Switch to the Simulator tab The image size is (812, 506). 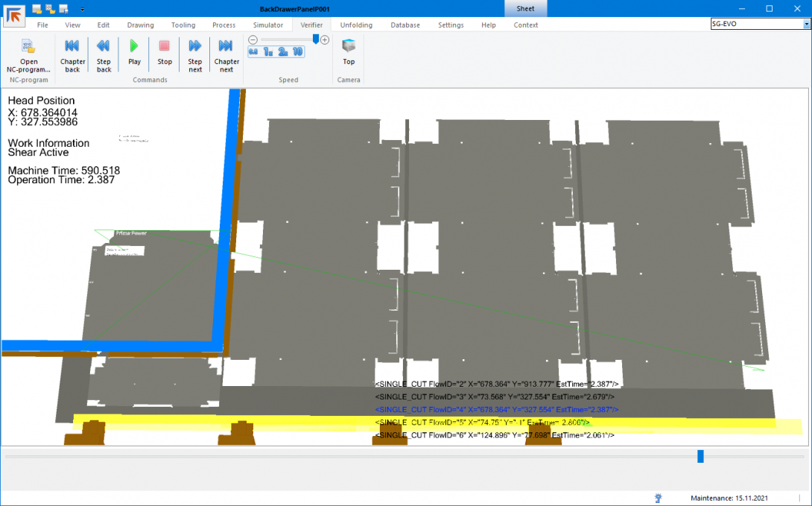pyautogui.click(x=267, y=25)
